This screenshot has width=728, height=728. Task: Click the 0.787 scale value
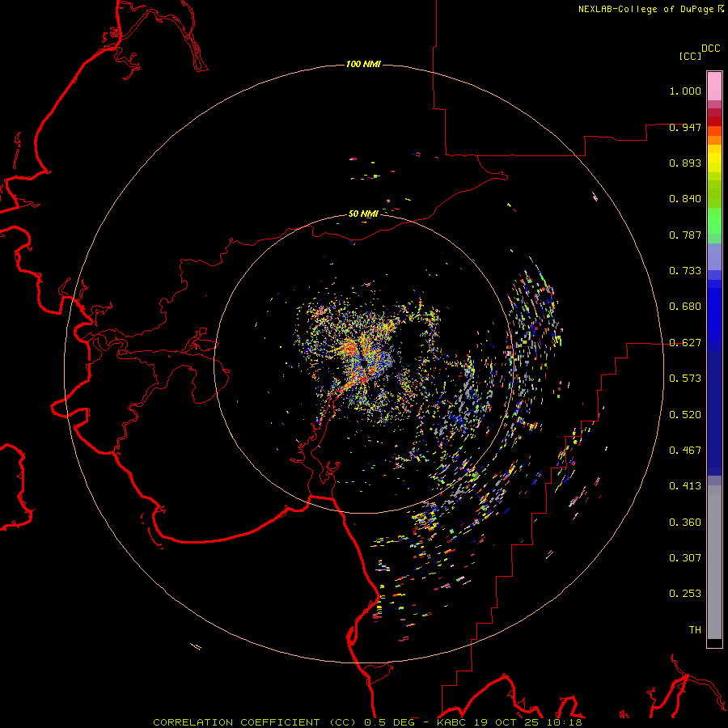[x=685, y=235]
